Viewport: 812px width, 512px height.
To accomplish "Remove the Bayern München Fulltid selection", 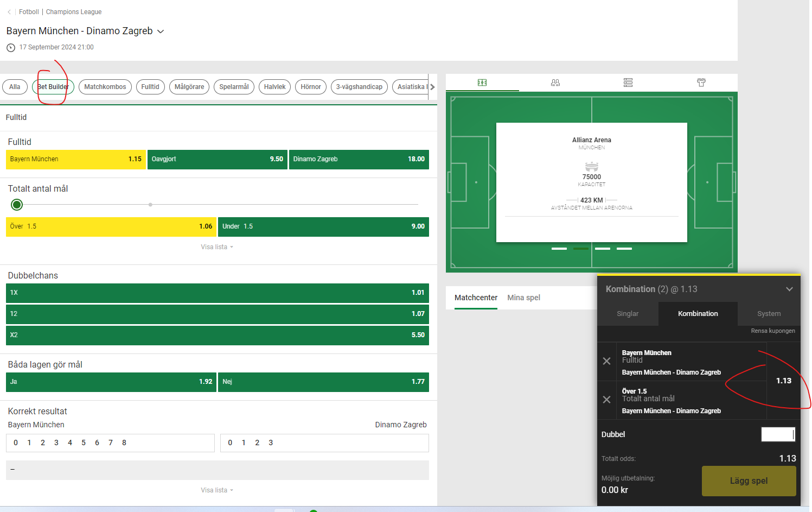I will click(606, 361).
